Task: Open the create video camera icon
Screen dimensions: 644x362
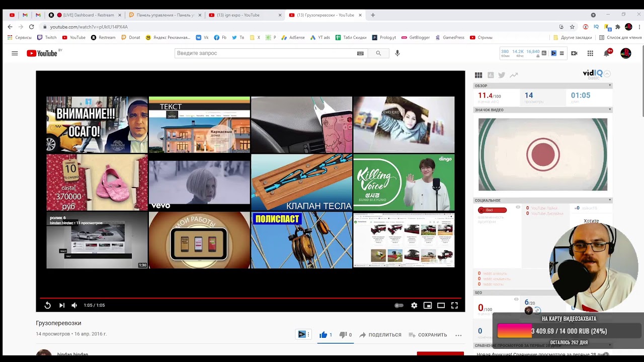Action: [x=574, y=53]
